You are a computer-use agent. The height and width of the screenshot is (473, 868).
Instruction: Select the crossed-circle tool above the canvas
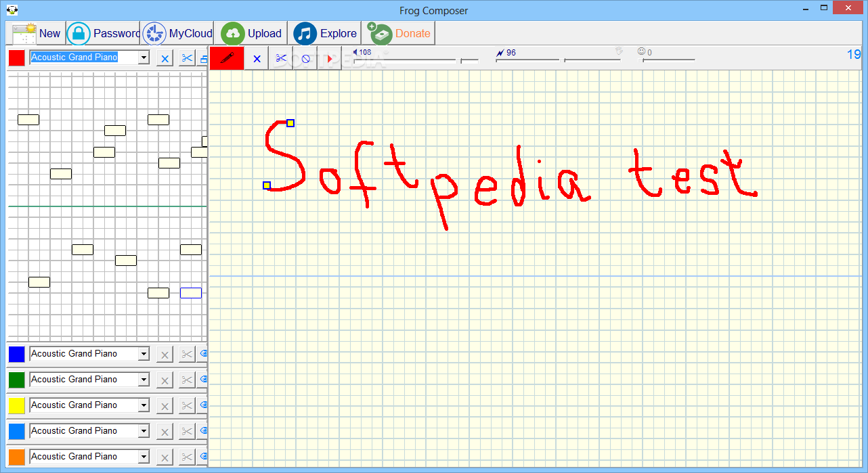(305, 59)
